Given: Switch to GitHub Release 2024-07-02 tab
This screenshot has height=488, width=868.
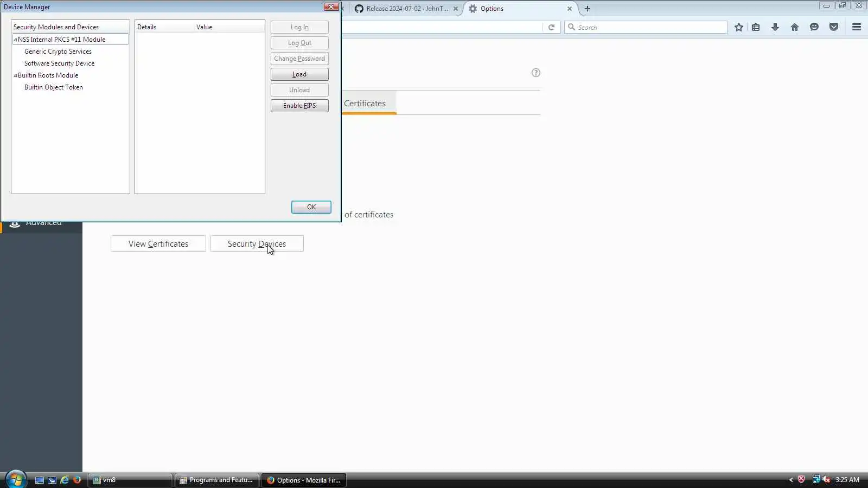Looking at the screenshot, I should (x=407, y=9).
